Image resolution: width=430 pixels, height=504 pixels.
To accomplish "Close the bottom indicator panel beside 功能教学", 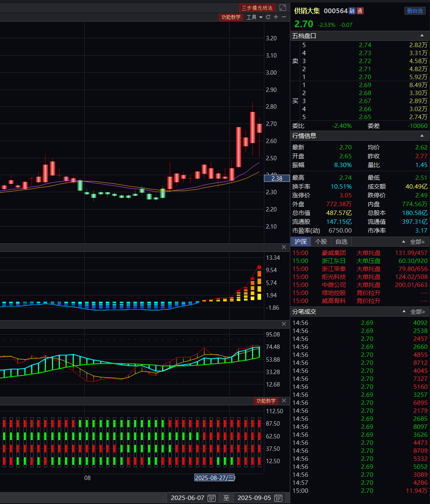I will click(284, 400).
